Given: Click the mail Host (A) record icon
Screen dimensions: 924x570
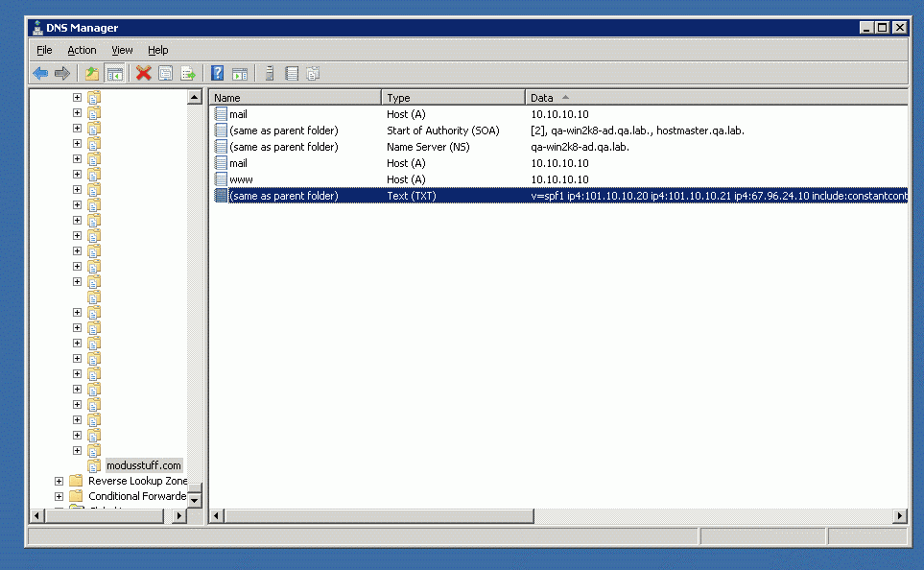Looking at the screenshot, I should (x=222, y=113).
